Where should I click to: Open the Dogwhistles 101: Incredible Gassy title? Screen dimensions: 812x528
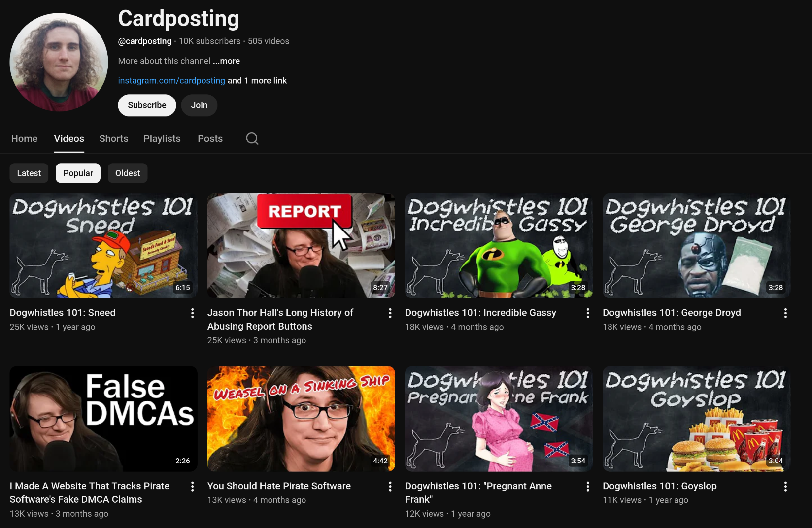tap(480, 313)
